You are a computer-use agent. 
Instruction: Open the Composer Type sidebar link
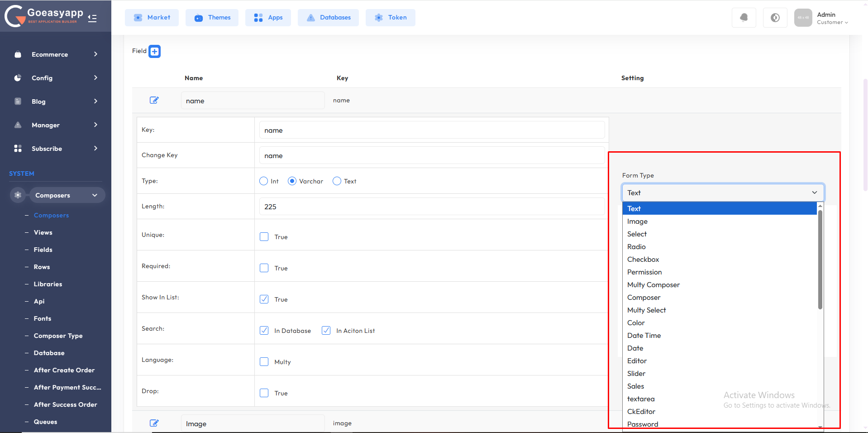click(x=58, y=336)
